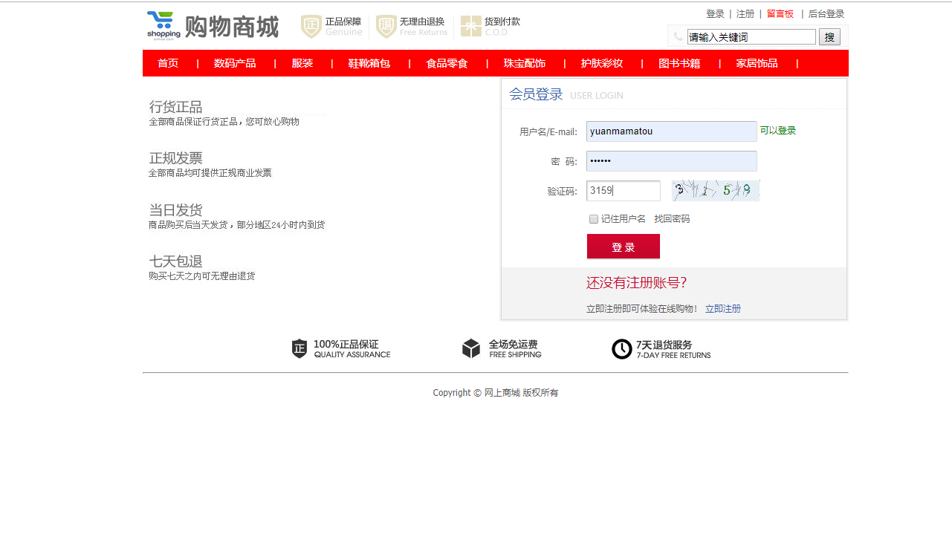
Task: Select the 首页 navigation tab
Action: (168, 63)
